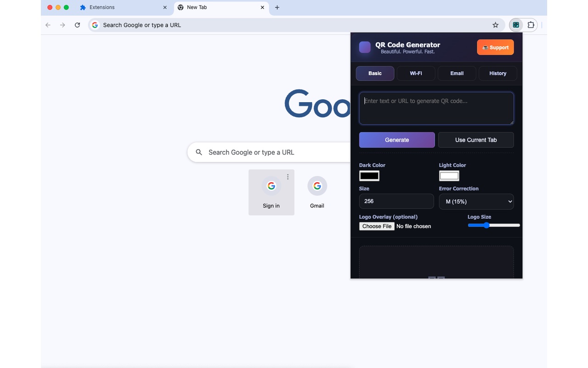
Task: Click the 'No file chosen' text
Action: [x=413, y=226]
